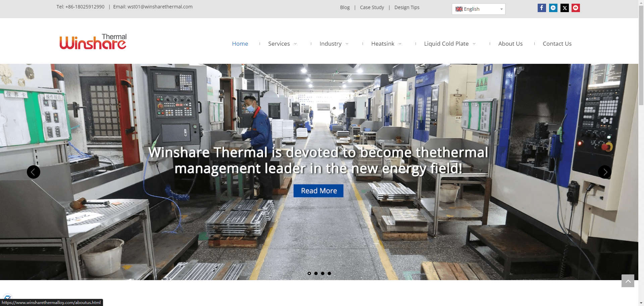Select the third carousel indicator dot
The height and width of the screenshot is (306, 644).
[x=322, y=273]
